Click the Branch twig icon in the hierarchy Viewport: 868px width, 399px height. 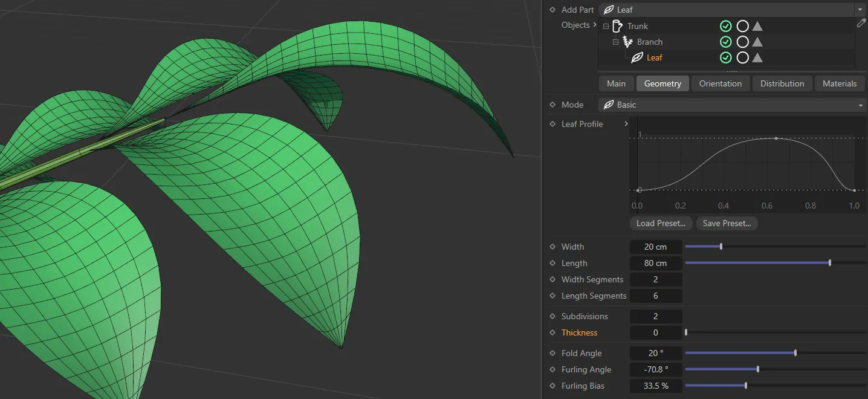pyautogui.click(x=627, y=41)
